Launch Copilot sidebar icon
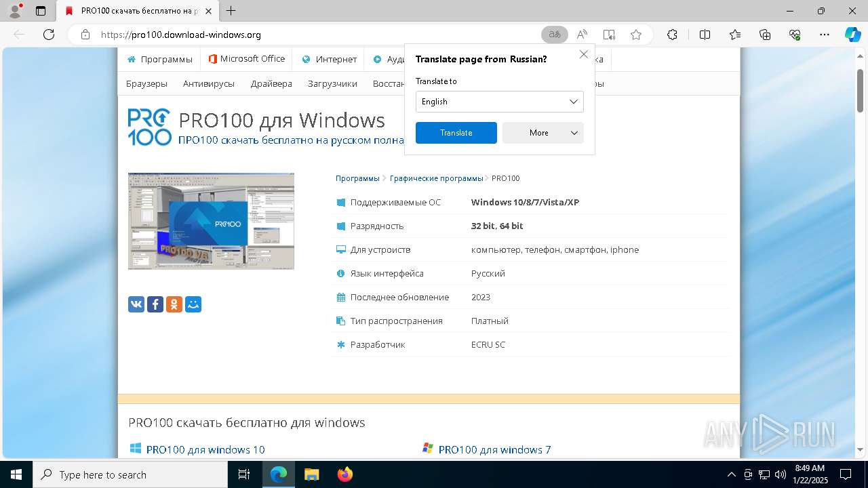This screenshot has width=868, height=488. [x=852, y=35]
